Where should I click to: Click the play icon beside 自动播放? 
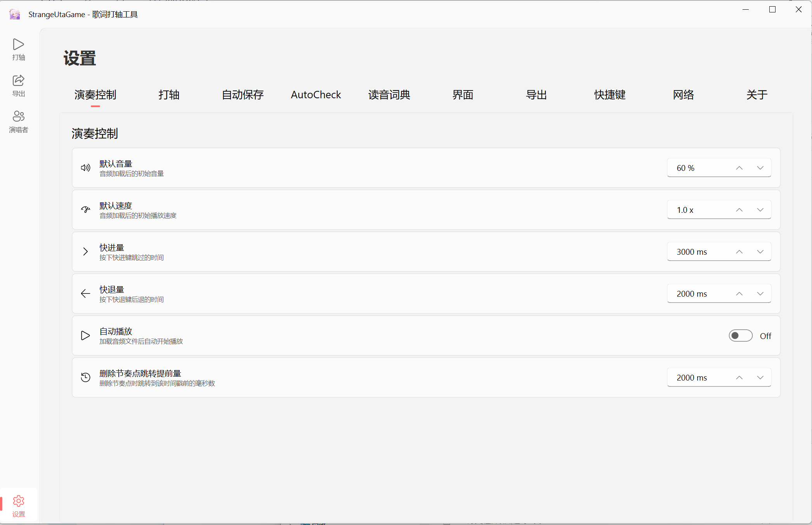point(86,336)
